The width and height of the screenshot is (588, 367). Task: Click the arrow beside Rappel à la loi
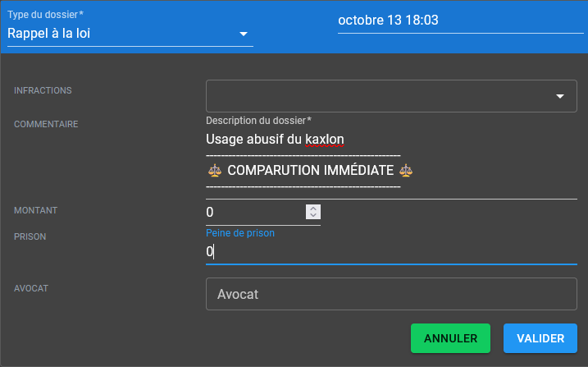(x=244, y=34)
